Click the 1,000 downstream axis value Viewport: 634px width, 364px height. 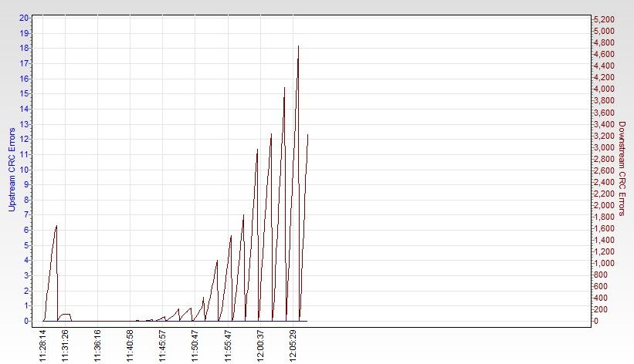tap(604, 263)
